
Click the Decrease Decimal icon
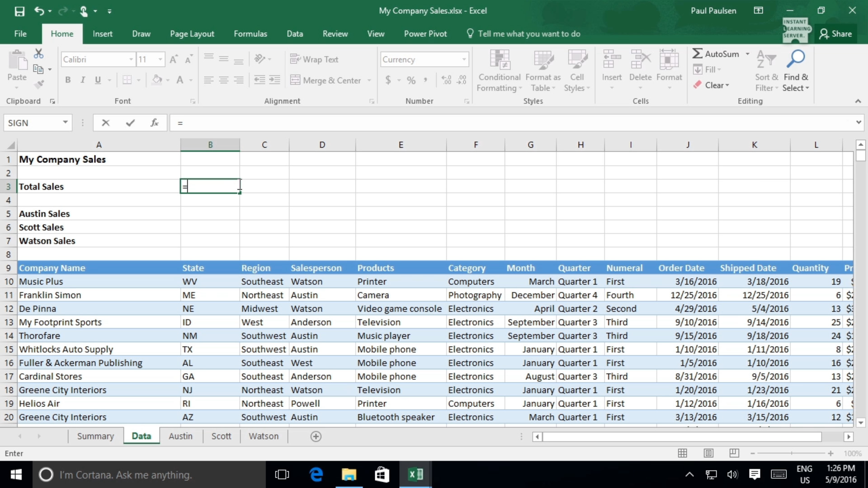462,80
